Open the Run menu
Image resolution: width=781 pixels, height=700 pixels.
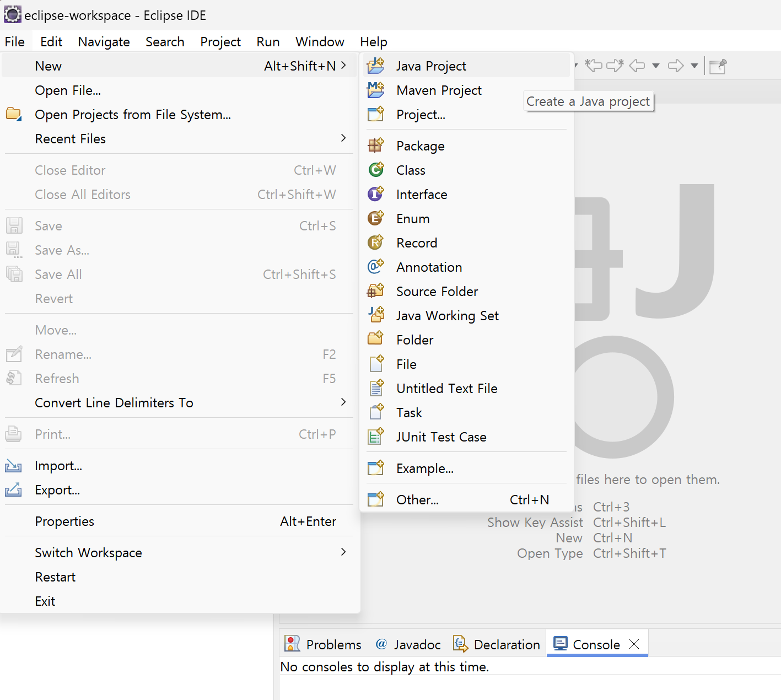click(268, 42)
